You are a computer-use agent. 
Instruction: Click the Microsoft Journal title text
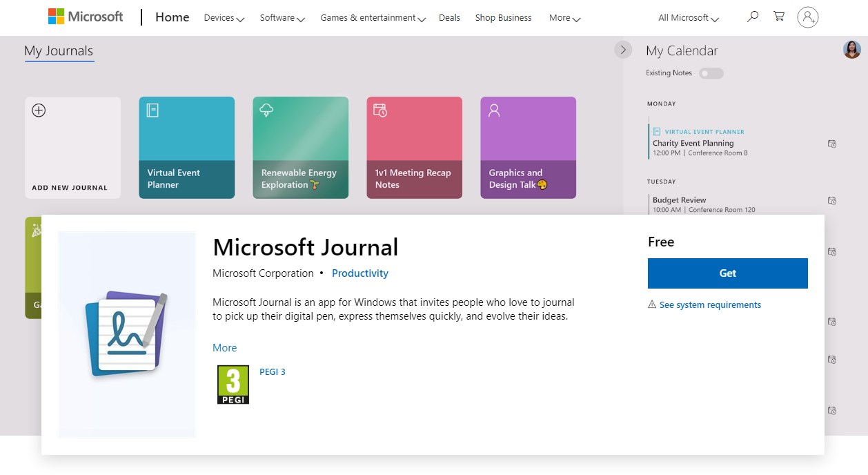[x=306, y=247]
